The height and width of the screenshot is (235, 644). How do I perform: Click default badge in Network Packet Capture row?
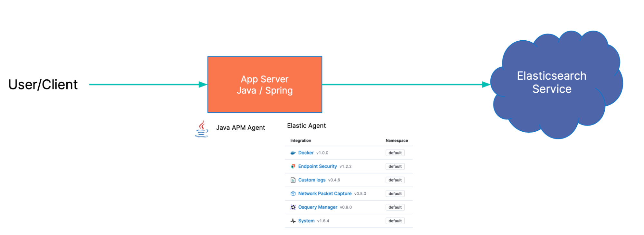[x=395, y=194]
